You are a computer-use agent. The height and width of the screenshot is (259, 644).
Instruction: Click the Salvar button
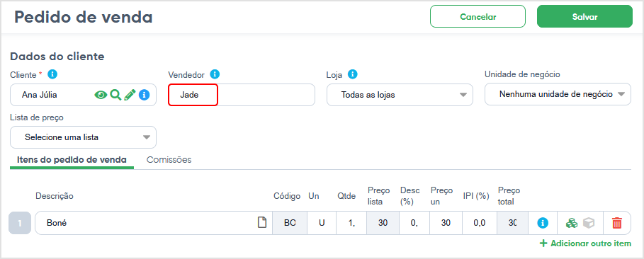point(585,16)
